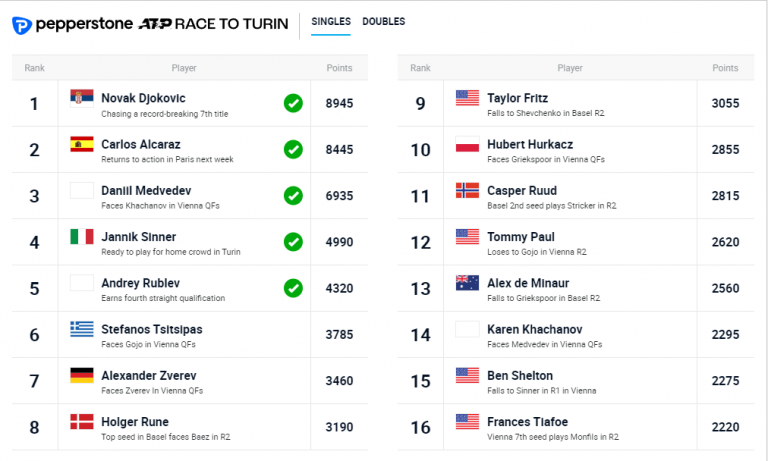Click Djokovic's green qualified checkmark
This screenshot has height=461, width=768.
(x=293, y=103)
